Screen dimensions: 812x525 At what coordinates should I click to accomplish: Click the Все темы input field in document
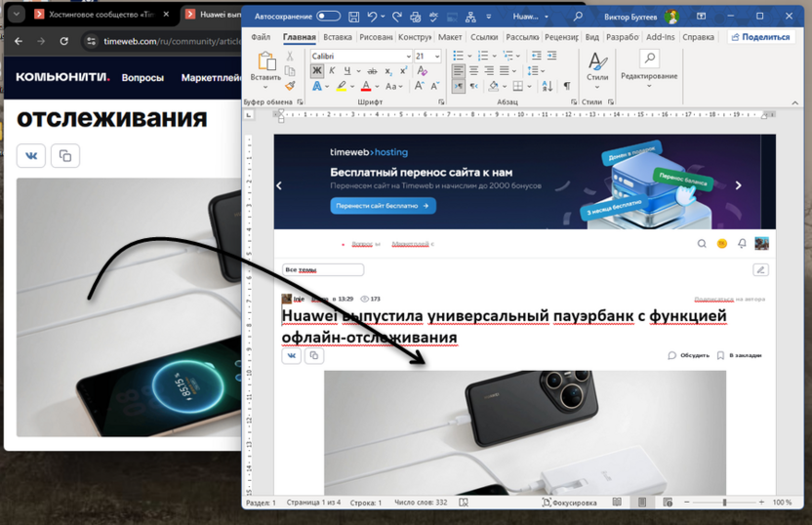323,269
